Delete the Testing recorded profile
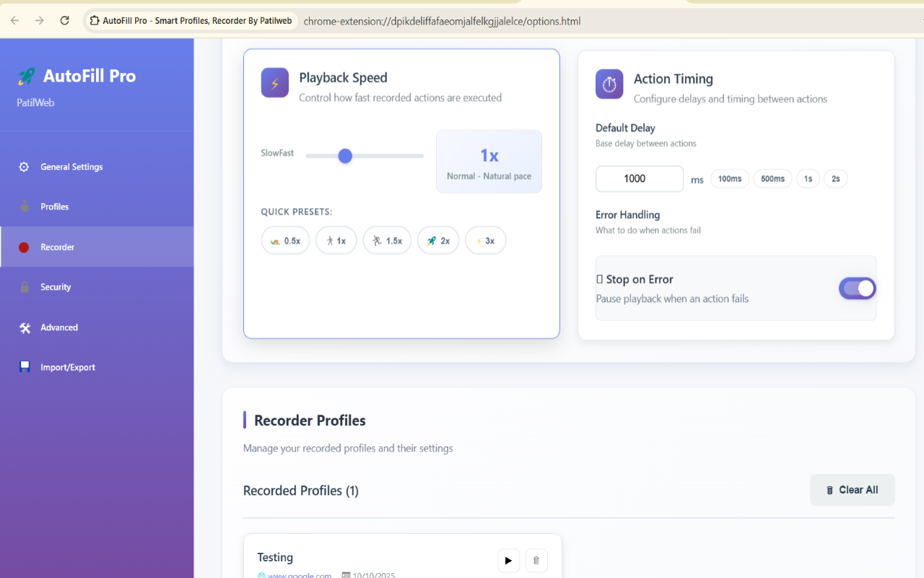 pyautogui.click(x=536, y=561)
